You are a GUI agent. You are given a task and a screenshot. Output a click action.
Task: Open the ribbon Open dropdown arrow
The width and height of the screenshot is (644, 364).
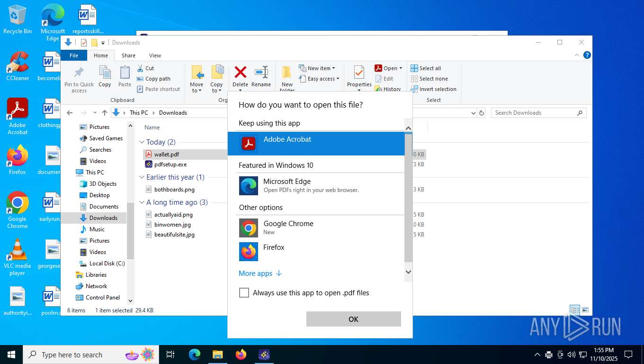[401, 68]
